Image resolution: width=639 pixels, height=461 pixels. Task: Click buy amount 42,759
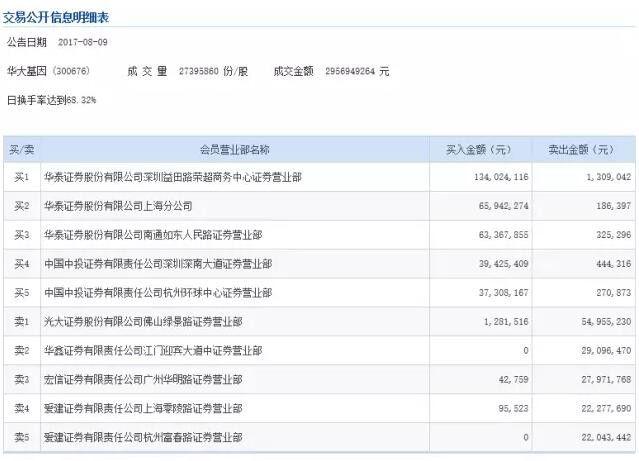click(513, 379)
